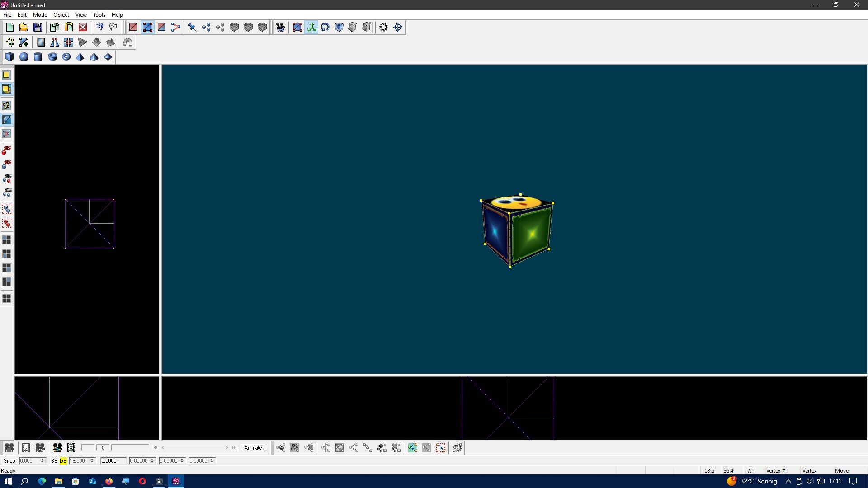Select the Sphere primitive tool
Screen dimensions: 868x488
(x=24, y=57)
